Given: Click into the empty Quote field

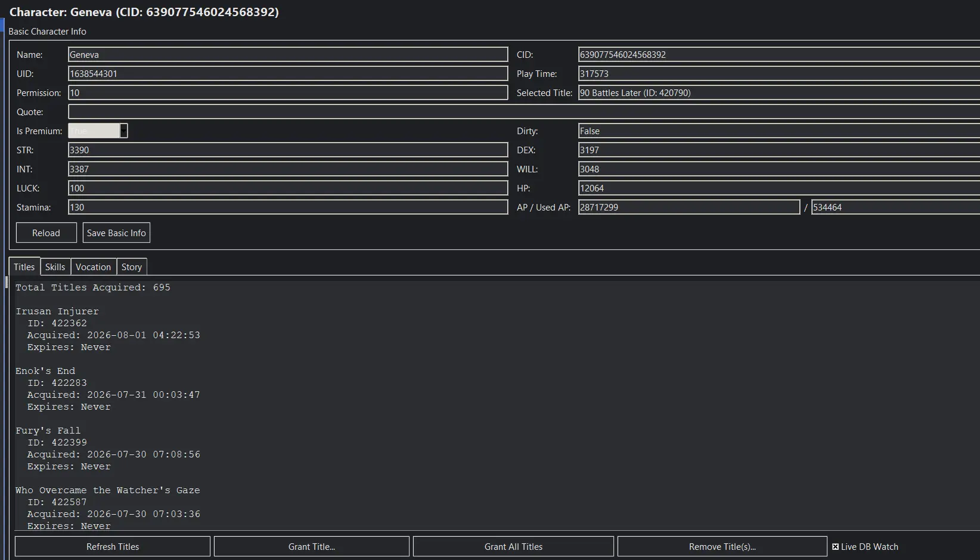Looking at the screenshot, I should (524, 112).
